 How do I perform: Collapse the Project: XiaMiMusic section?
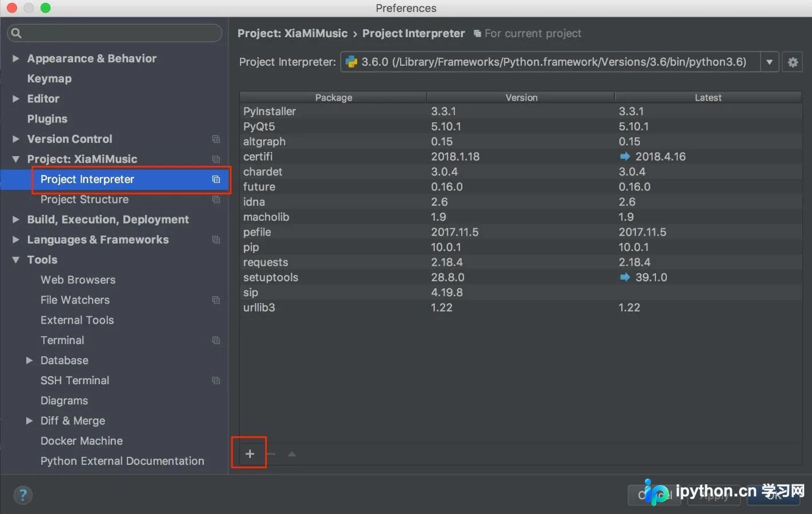click(x=16, y=159)
